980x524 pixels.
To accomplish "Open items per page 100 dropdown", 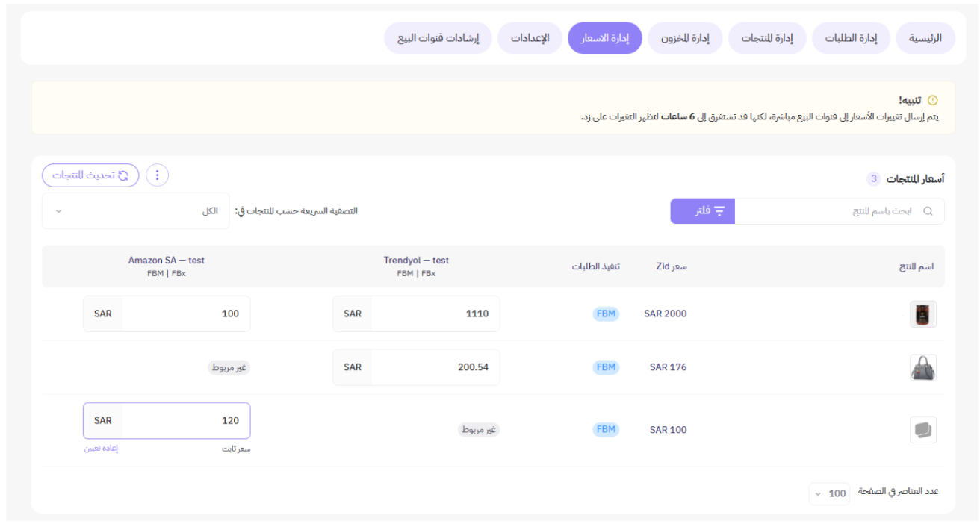I will pyautogui.click(x=829, y=493).
